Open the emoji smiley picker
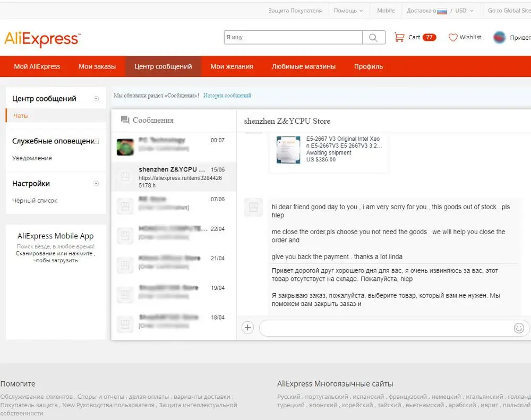This screenshot has width=531, height=420. [519, 328]
